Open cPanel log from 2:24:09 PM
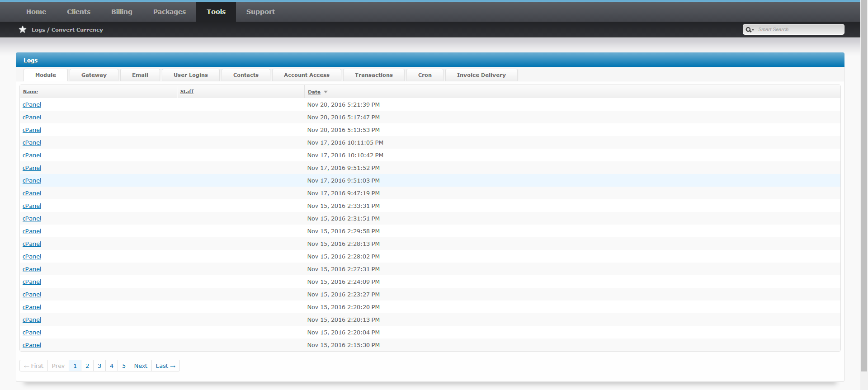Screen dimensions: 868x390 point(32,282)
